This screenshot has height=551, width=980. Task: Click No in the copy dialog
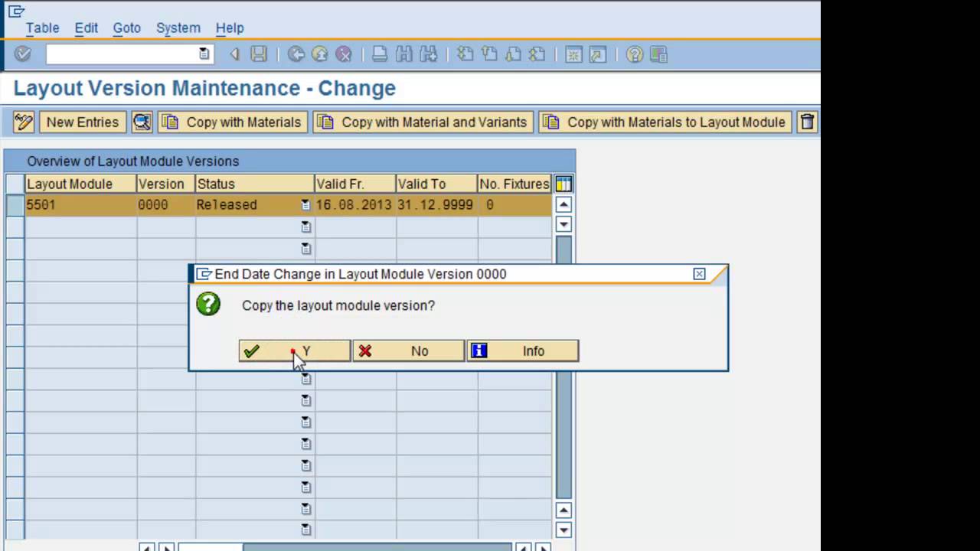point(408,350)
